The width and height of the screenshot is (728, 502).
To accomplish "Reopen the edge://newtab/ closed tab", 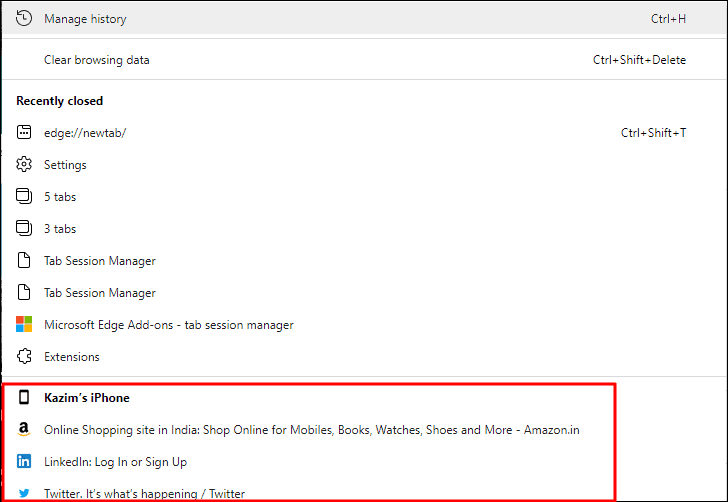I will [364, 133].
